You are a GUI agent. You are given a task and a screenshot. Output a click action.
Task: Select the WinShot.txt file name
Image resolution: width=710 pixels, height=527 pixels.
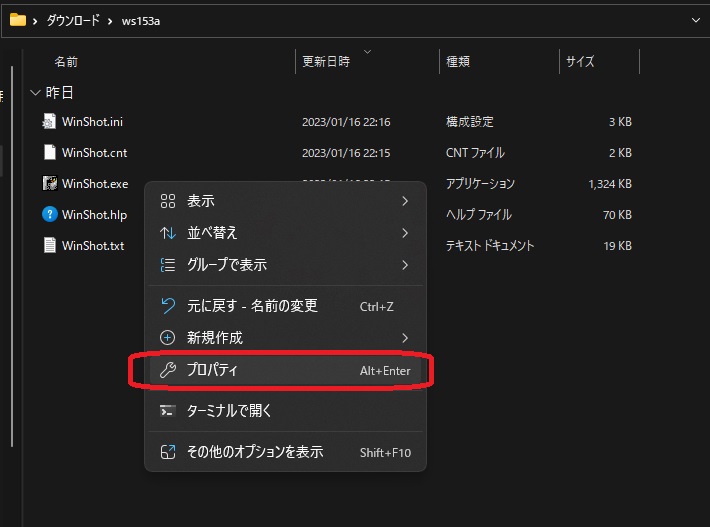(93, 246)
